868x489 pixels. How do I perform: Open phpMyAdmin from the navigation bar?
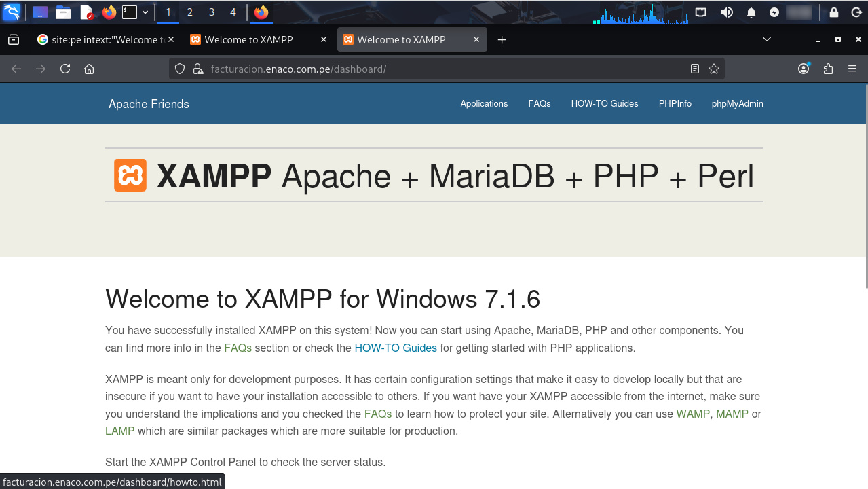(x=737, y=104)
